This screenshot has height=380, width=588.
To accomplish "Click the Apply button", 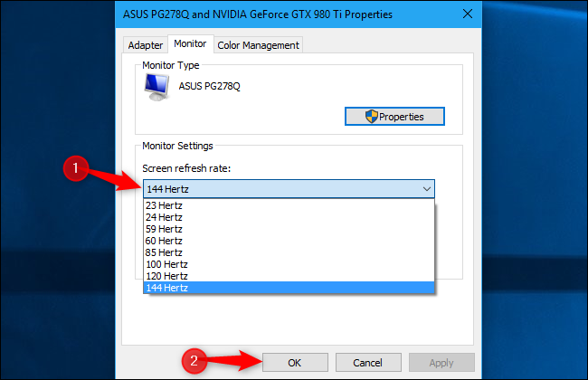I will (x=441, y=362).
